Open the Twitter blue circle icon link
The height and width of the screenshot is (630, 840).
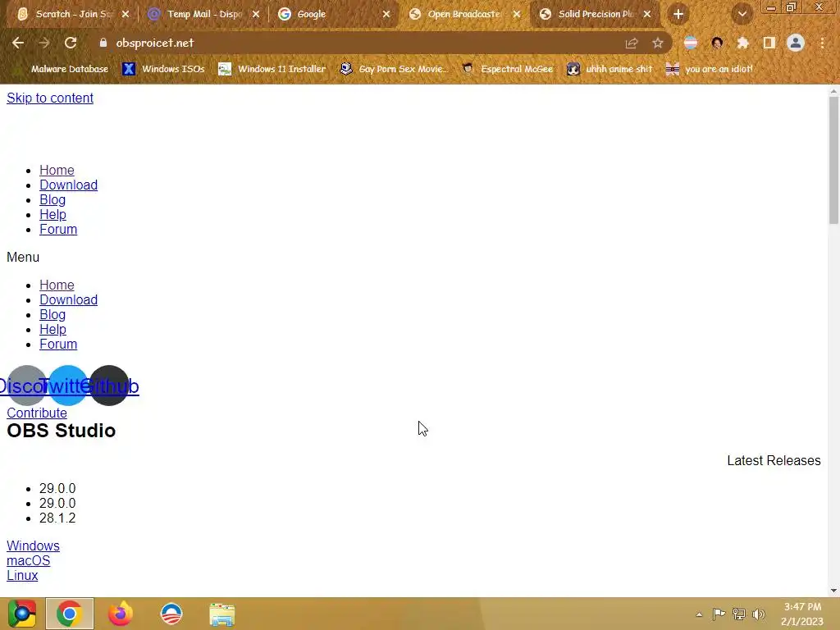click(68, 386)
